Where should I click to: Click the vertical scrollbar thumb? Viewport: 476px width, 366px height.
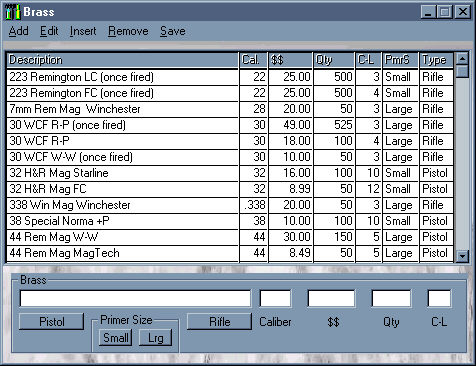click(462, 72)
